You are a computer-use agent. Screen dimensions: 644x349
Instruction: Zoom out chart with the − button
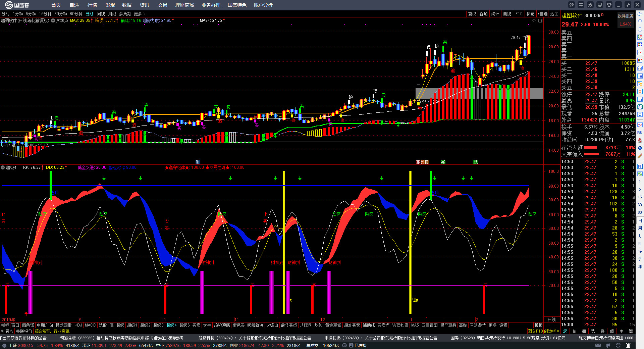tap(556, 325)
